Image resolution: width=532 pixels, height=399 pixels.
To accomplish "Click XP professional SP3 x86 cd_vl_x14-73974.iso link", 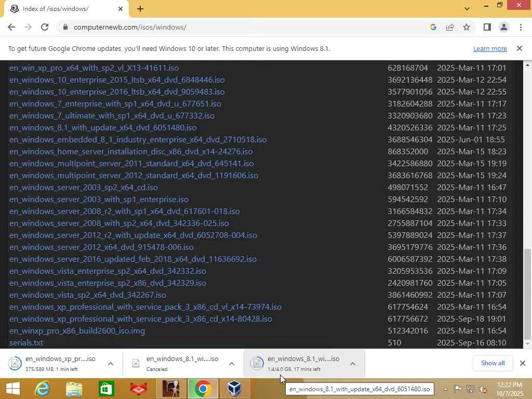I will pyautogui.click(x=145, y=307).
